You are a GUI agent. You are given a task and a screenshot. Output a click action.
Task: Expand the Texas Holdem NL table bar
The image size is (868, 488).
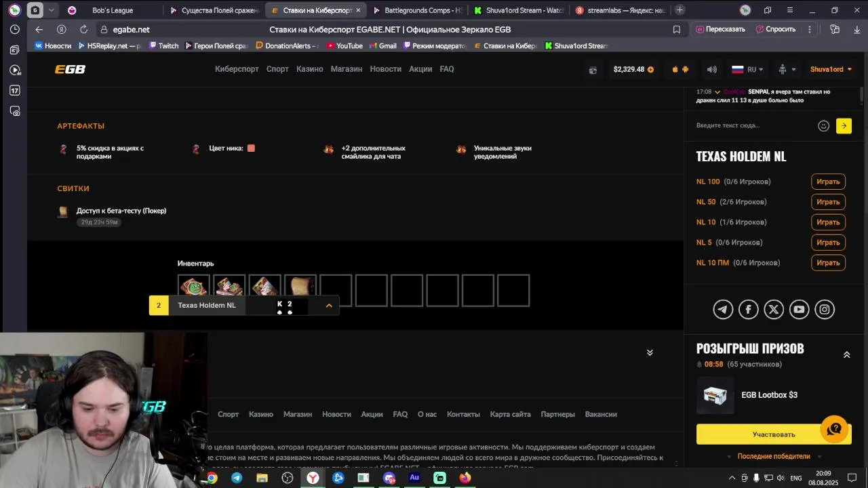(329, 305)
